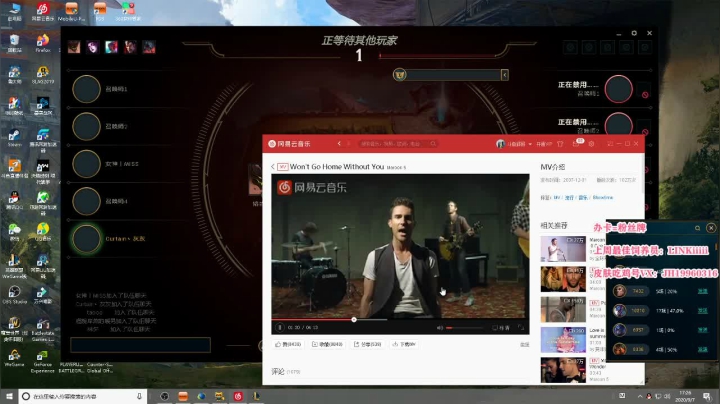Click the fourth champion portrait in League lobby

tap(130, 47)
